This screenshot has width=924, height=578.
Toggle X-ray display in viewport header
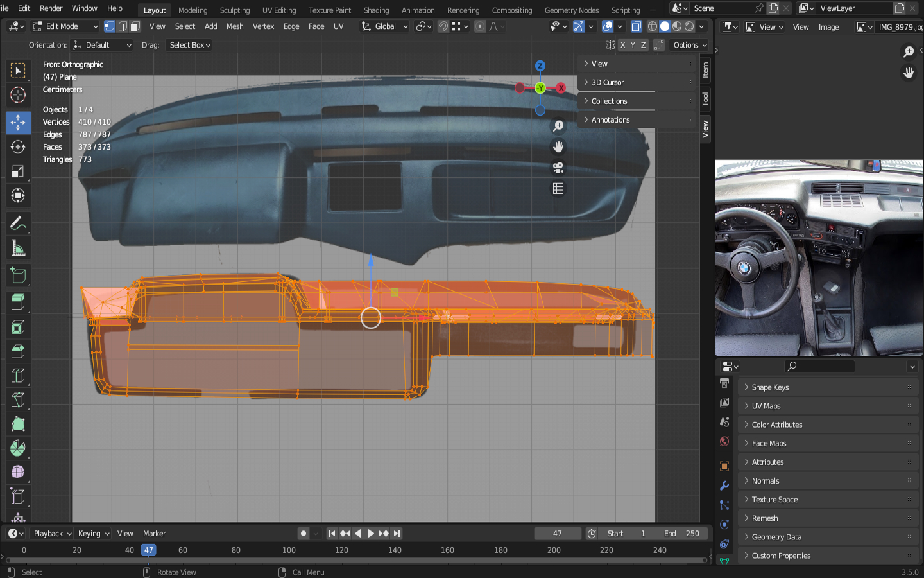[x=636, y=26]
